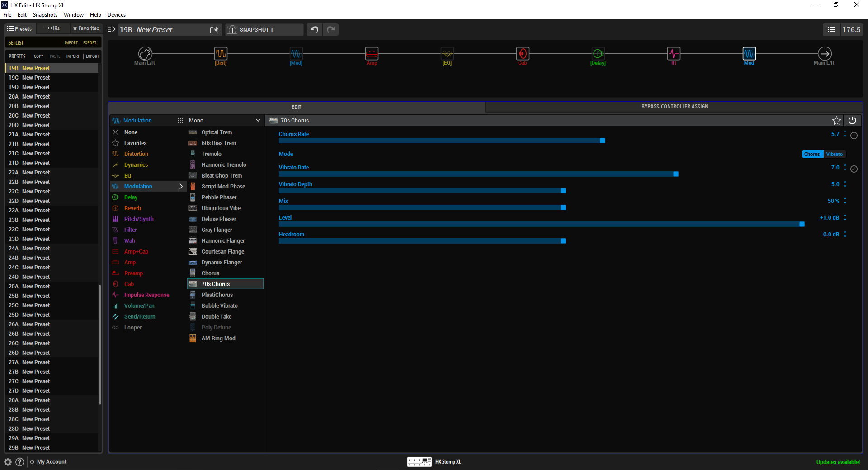The width and height of the screenshot is (868, 470).
Task: Adjust Mix value stepper
Action: click(x=845, y=201)
